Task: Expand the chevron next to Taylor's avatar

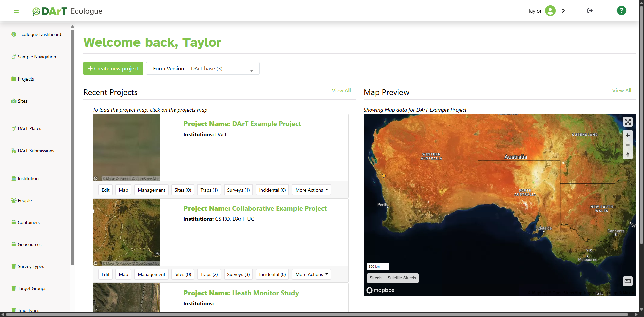Action: 563,11
